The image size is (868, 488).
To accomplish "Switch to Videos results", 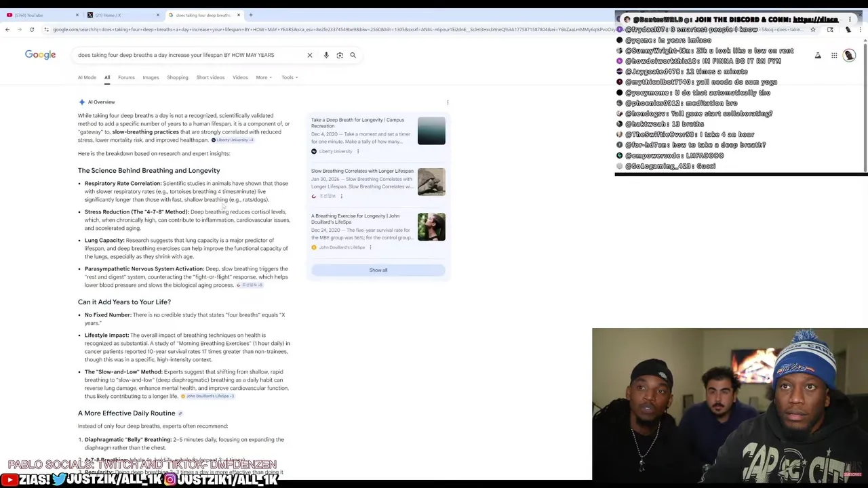I will pos(240,77).
